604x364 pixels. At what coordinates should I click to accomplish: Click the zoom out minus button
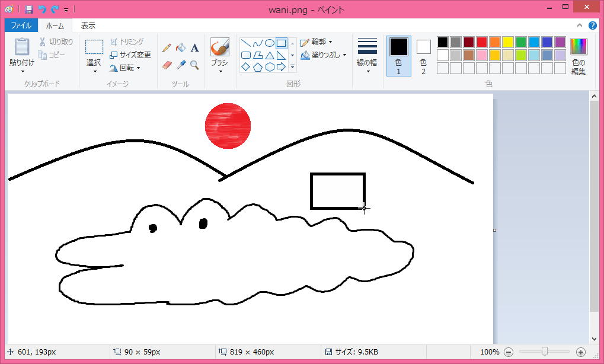509,352
